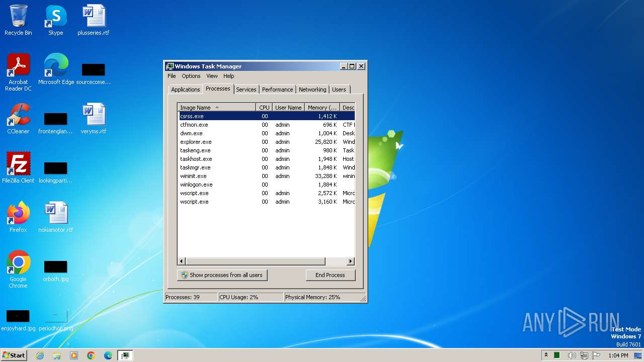Select the dwm.exe process row
The width and height of the screenshot is (644, 362).
(x=266, y=133)
